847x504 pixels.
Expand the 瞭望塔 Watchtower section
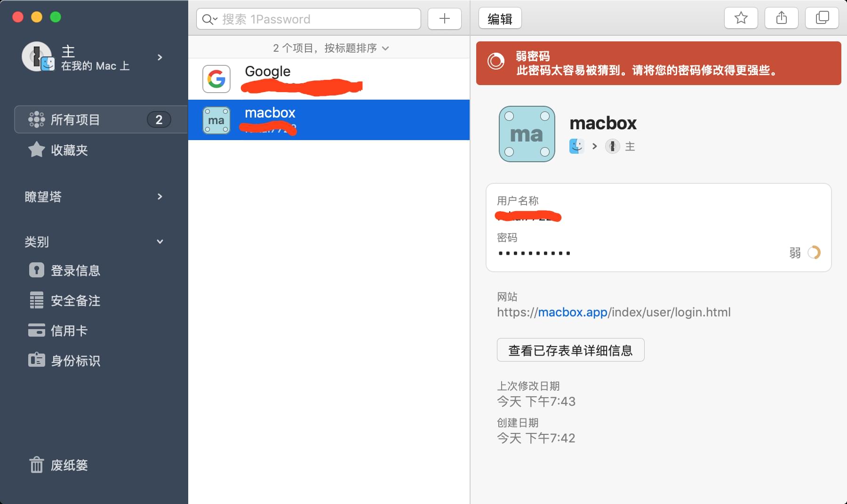(x=160, y=197)
